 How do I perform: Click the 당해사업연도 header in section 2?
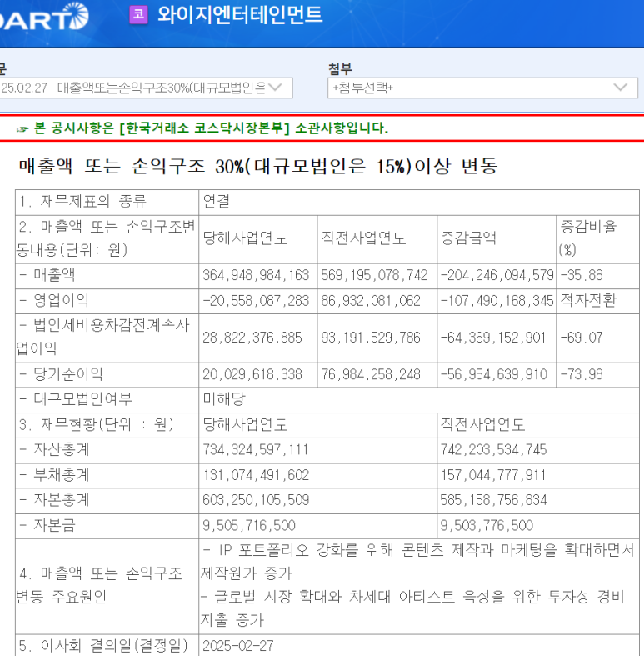[x=245, y=238]
